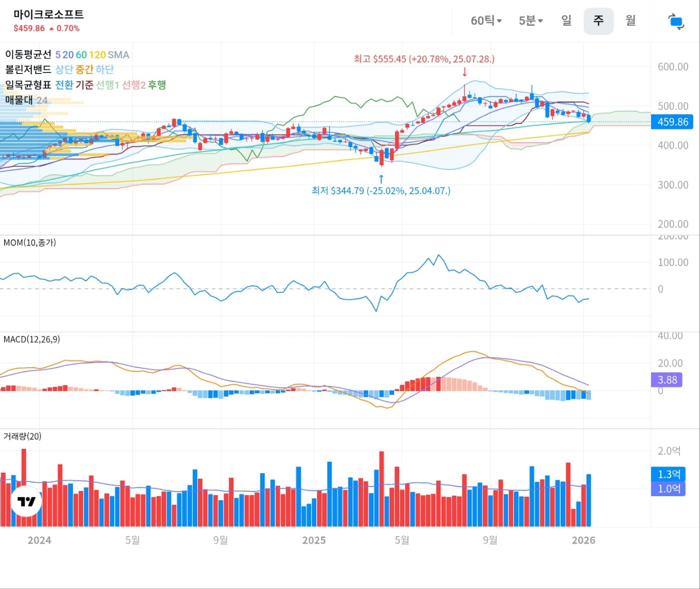This screenshot has height=589, width=700.
Task: Switch to the 월 monthly chart tab
Action: (631, 21)
